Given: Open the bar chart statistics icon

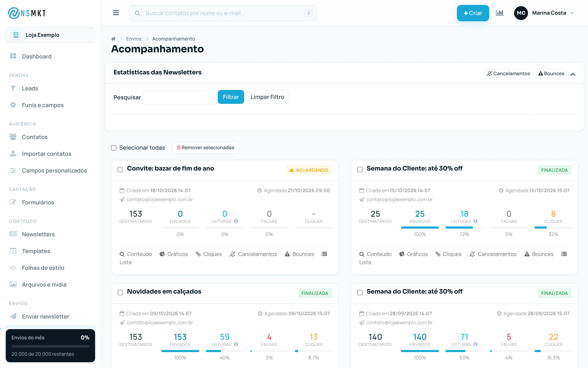Looking at the screenshot, I should tap(500, 13).
